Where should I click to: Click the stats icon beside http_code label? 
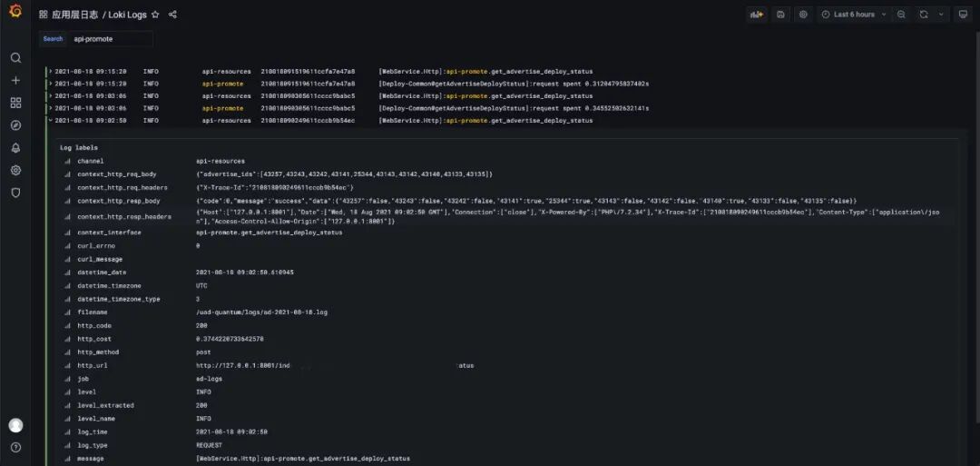pos(67,326)
